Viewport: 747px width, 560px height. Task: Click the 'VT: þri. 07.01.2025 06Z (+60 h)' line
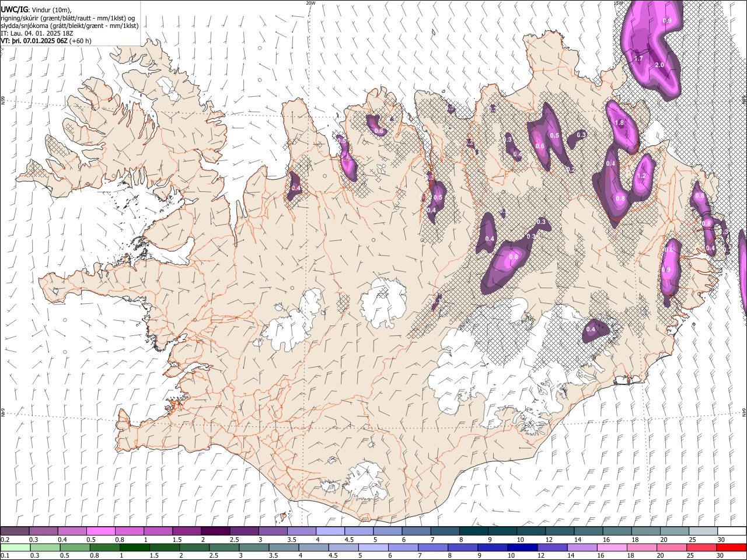point(46,41)
